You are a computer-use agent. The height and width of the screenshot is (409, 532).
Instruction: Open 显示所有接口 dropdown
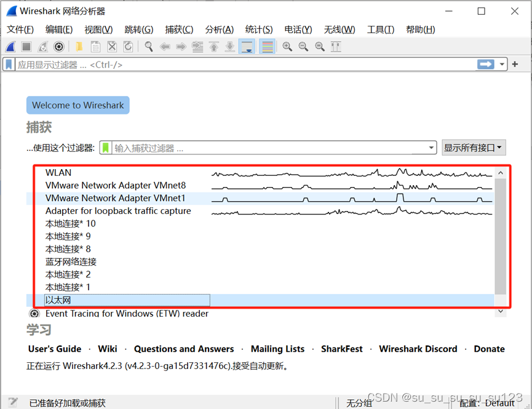(x=474, y=148)
